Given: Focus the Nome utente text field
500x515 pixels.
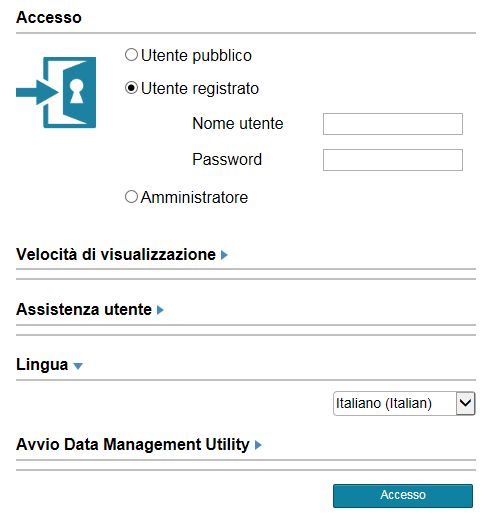Looking at the screenshot, I should point(393,124).
